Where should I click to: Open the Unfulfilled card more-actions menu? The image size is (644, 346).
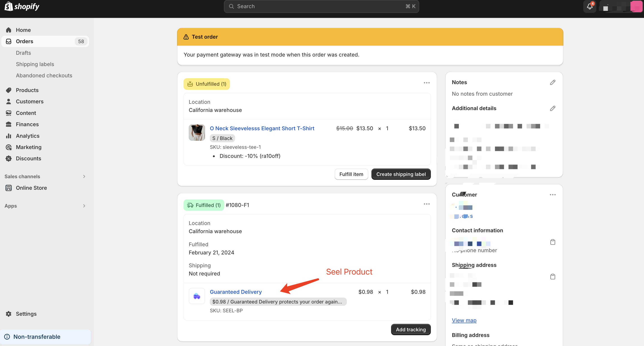pos(427,83)
